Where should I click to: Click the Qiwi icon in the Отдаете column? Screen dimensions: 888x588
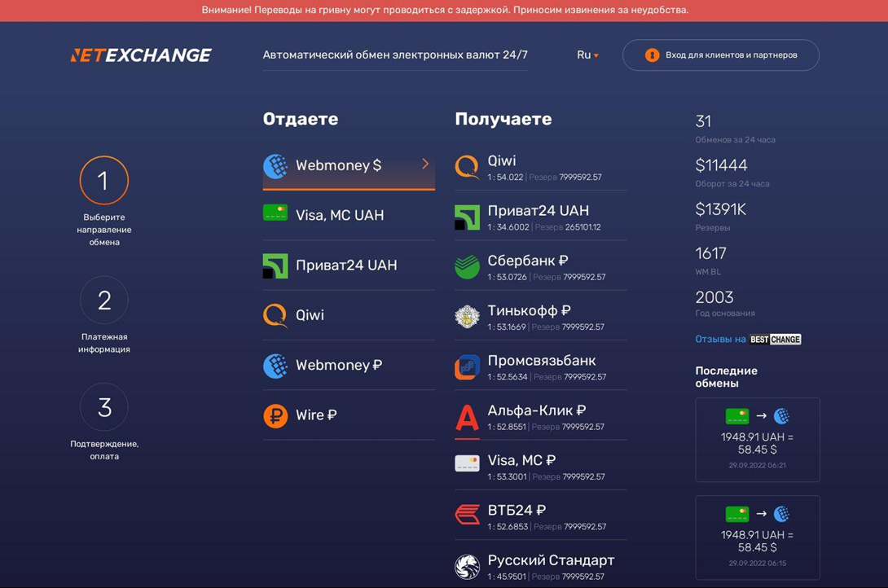coord(275,315)
